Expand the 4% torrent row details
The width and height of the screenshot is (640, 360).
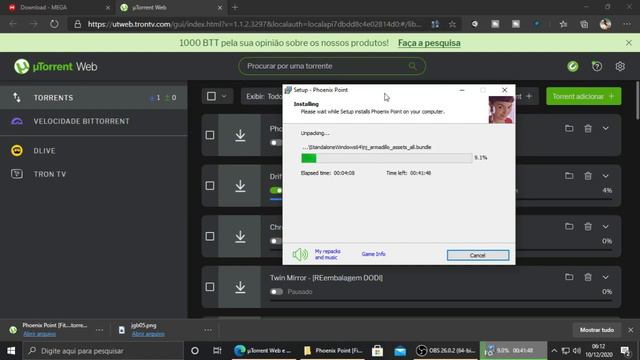(605, 176)
